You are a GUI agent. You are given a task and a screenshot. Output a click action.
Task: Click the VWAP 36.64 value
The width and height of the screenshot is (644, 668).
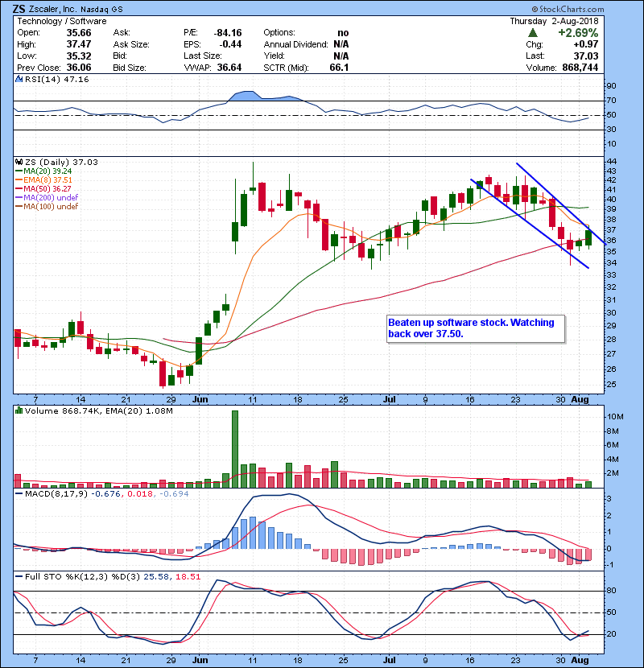[229, 68]
